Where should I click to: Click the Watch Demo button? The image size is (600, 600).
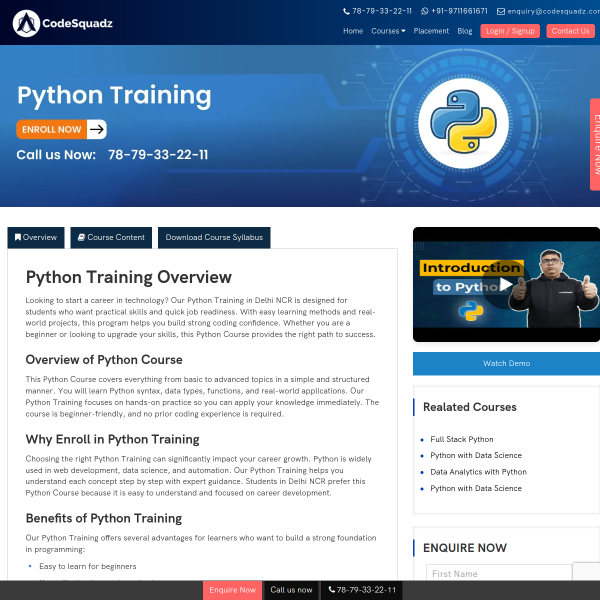tap(506, 364)
